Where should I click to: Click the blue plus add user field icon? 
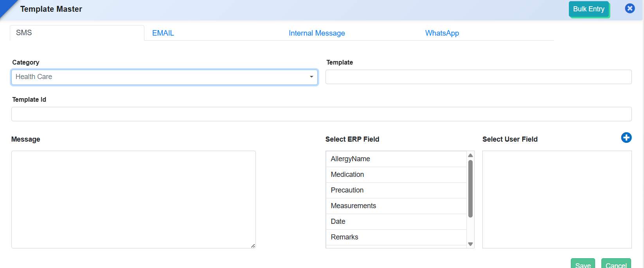pos(626,138)
